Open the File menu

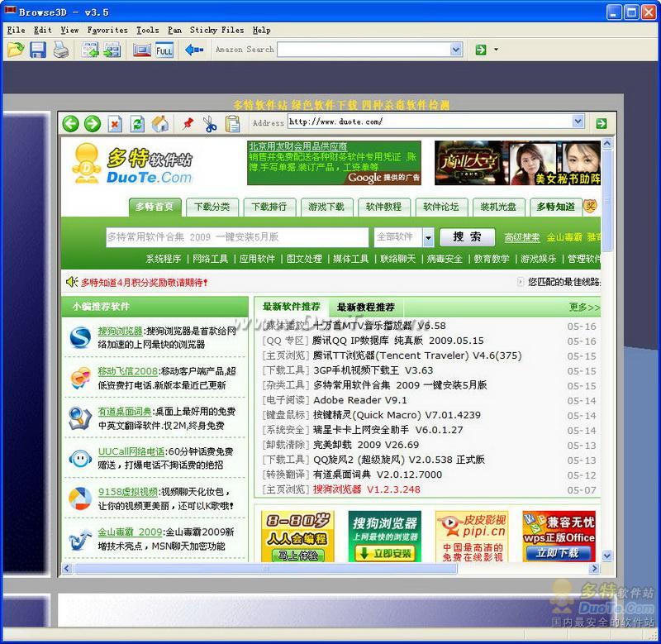(x=16, y=30)
